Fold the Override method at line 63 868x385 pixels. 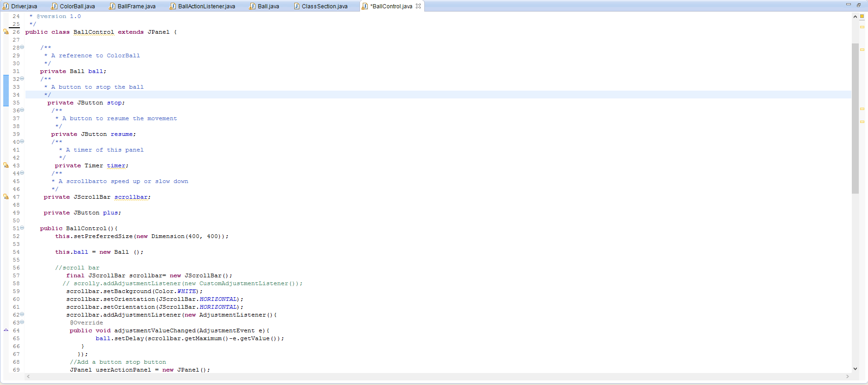(x=22, y=322)
